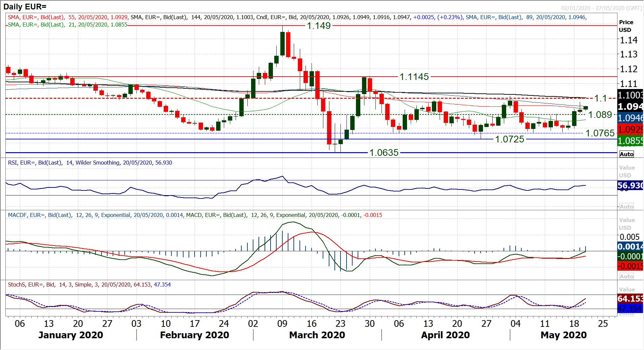This screenshot has width=644, height=350.
Task: Click the Auto button in the RSI panel
Action: [627, 207]
